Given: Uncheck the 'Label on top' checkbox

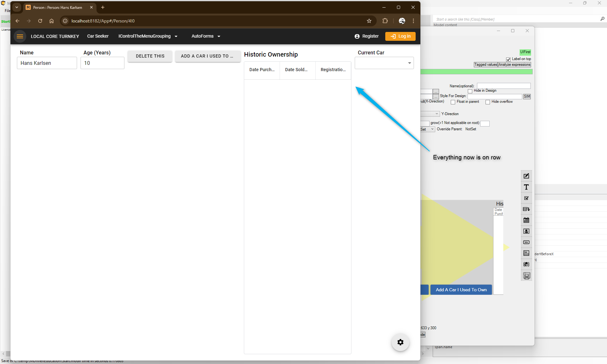Looking at the screenshot, I should click(x=508, y=59).
